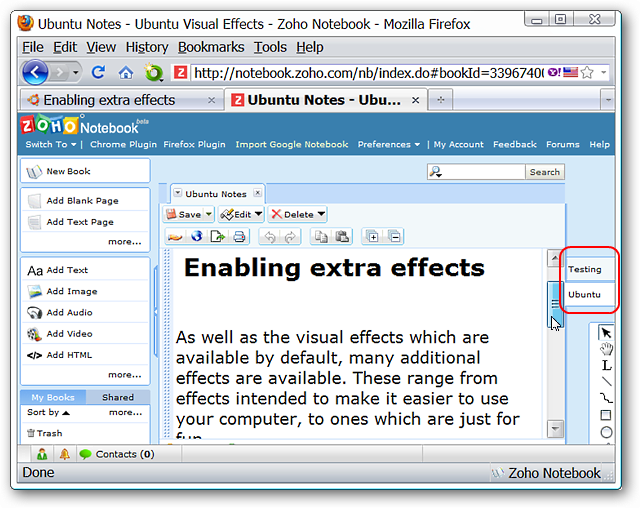Go to Firefox home page icon
640x508 pixels.
coord(126,73)
